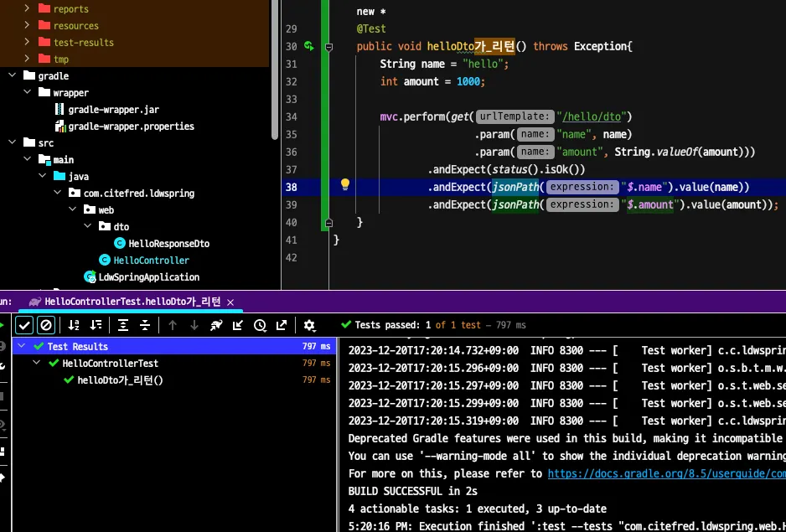Fold the helloDto method at line 30
Viewport: 786px width, 532px height.
tap(328, 47)
